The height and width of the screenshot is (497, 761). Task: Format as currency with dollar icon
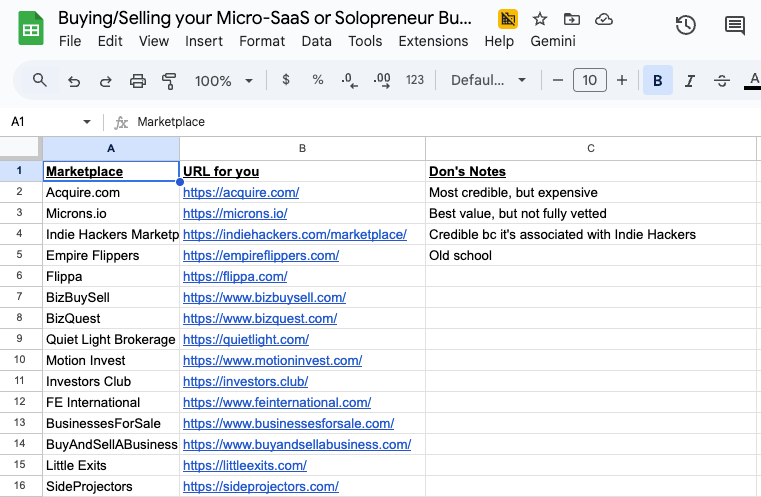(x=286, y=80)
